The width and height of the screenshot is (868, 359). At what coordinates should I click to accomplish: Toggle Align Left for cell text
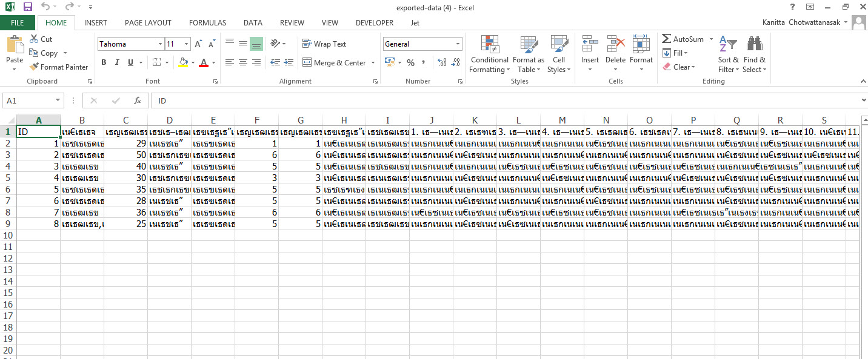(x=230, y=62)
